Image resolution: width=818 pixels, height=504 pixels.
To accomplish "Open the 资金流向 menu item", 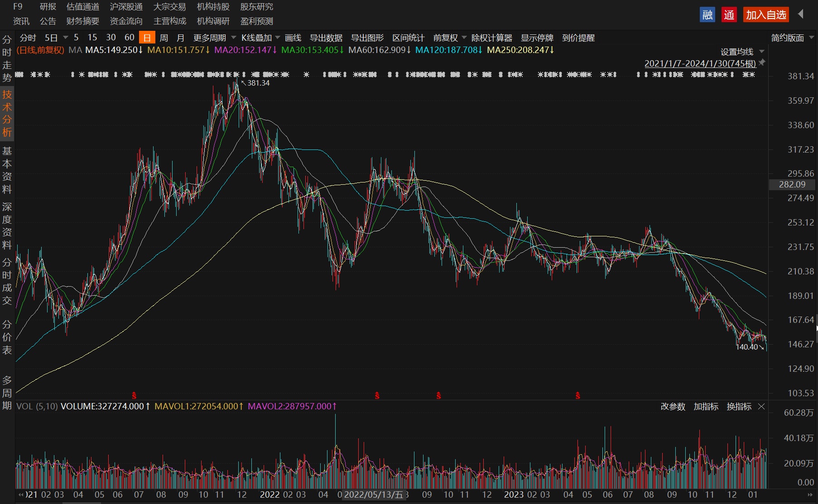I will click(126, 21).
